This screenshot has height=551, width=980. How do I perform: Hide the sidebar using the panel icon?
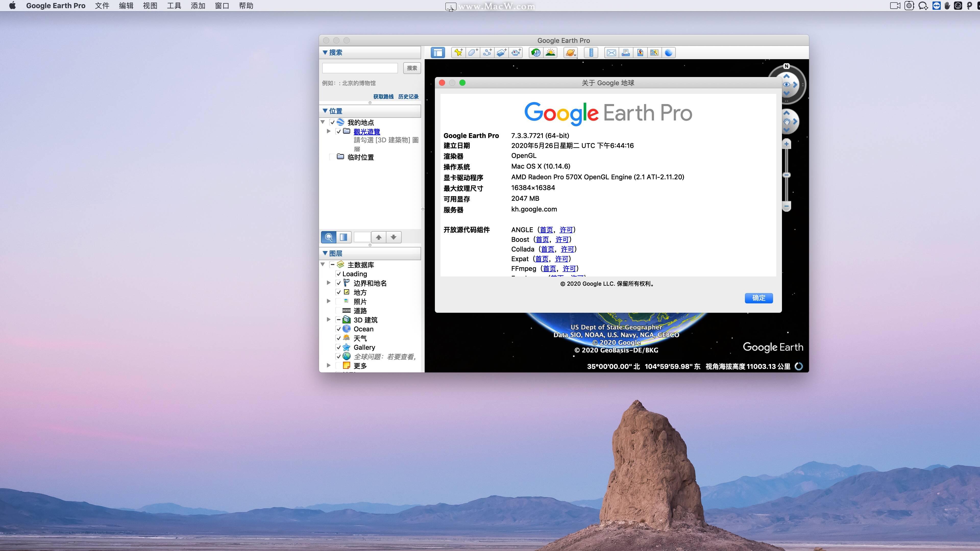438,53
